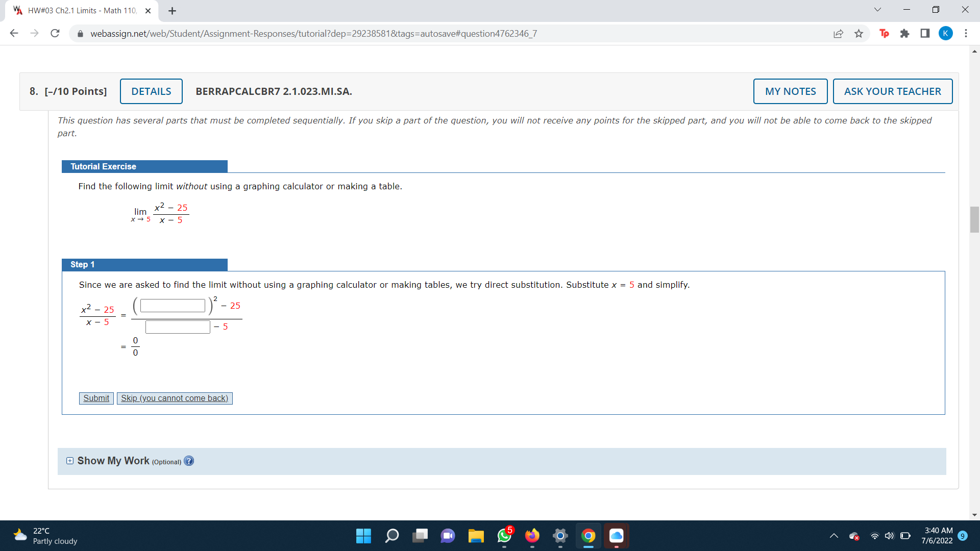Click the help icon beside Show My Work

coord(189,461)
